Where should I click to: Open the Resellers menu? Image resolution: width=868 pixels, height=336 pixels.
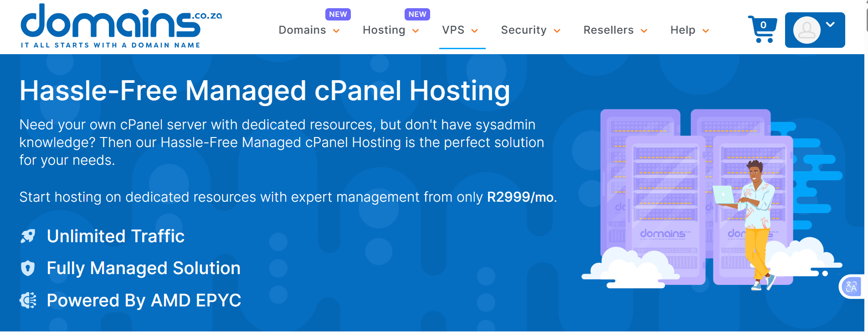point(616,30)
